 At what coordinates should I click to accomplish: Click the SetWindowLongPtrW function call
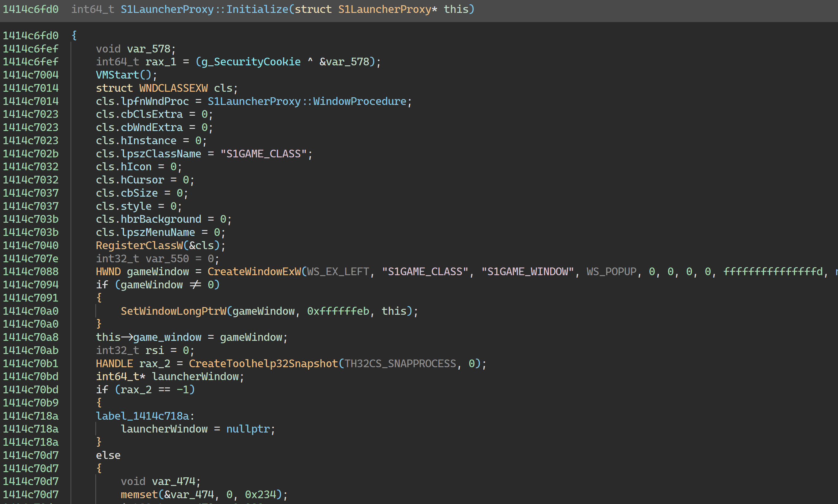(173, 311)
